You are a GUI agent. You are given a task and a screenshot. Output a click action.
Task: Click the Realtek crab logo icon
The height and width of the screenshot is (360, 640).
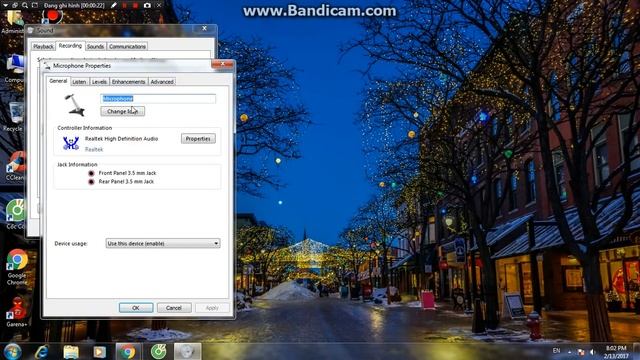[71, 143]
